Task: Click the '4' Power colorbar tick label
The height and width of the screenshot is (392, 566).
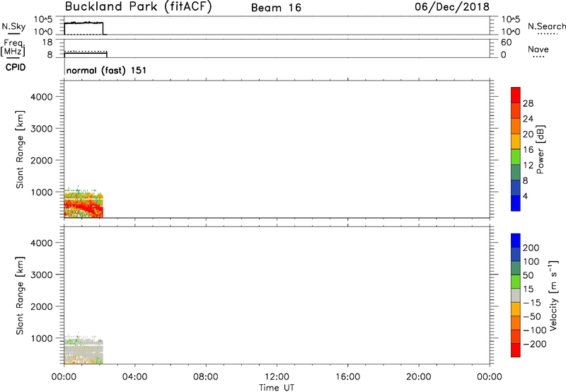Action: (525, 196)
